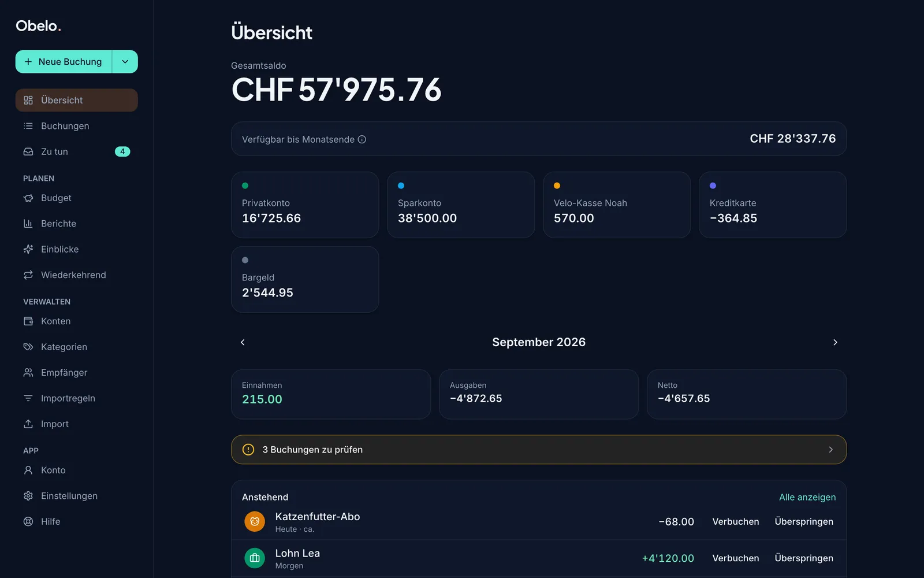Click the Einblicke sparkle icon

click(x=28, y=249)
